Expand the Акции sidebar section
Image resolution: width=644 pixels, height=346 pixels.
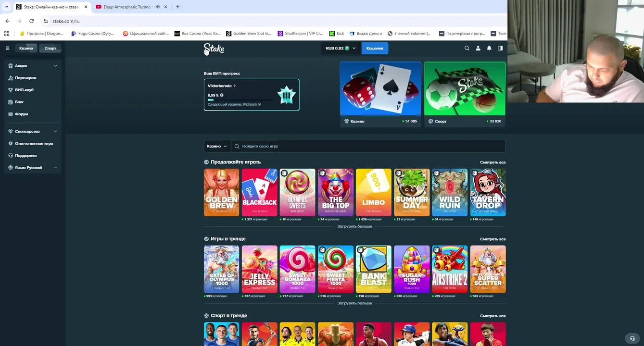coord(33,66)
